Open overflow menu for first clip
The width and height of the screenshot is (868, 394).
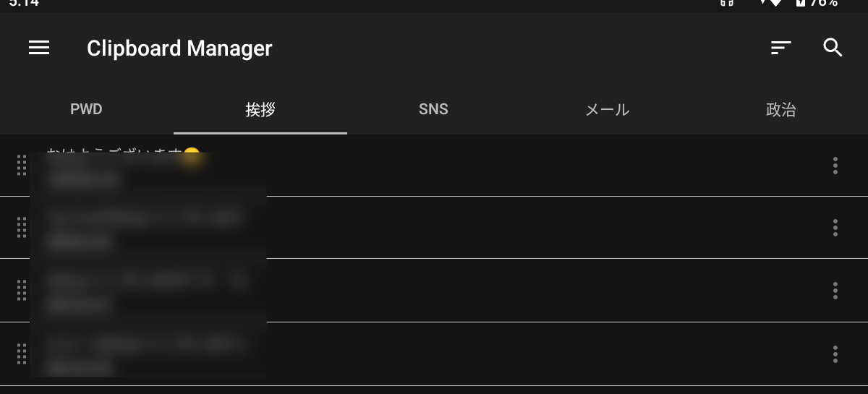(x=835, y=166)
